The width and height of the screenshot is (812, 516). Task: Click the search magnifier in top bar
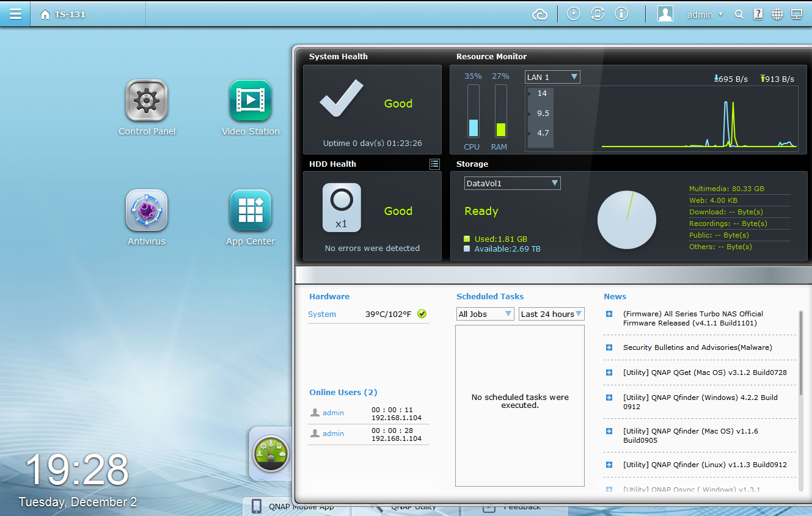click(x=739, y=15)
